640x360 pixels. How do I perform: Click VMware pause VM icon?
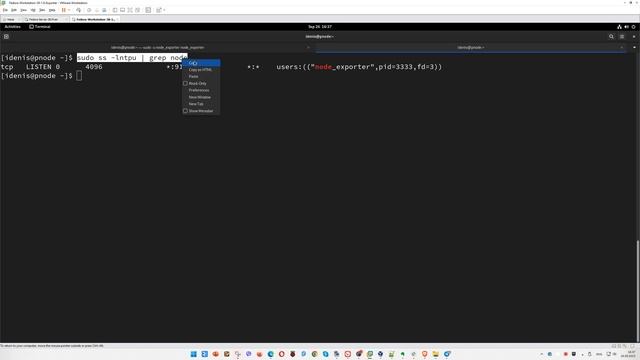(64, 10)
